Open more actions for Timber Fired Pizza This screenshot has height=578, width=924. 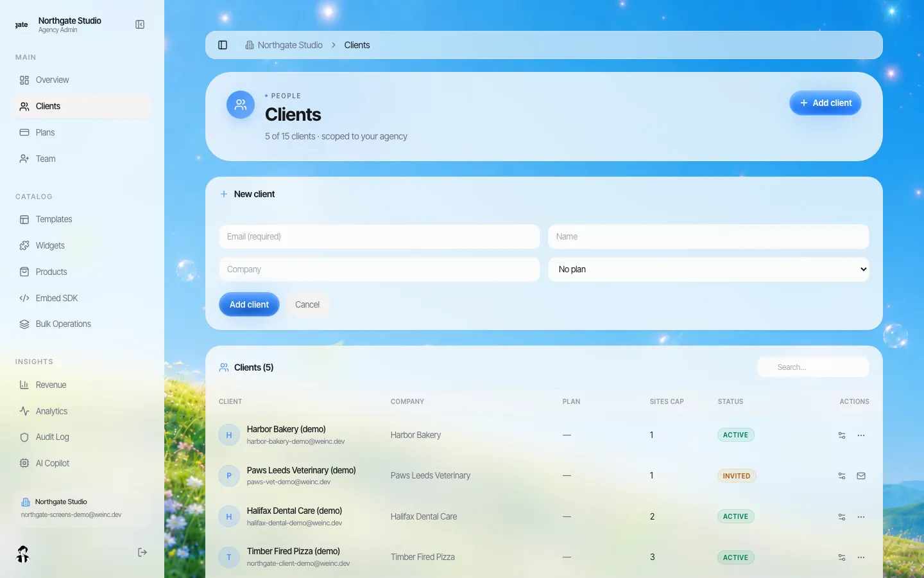tap(861, 557)
